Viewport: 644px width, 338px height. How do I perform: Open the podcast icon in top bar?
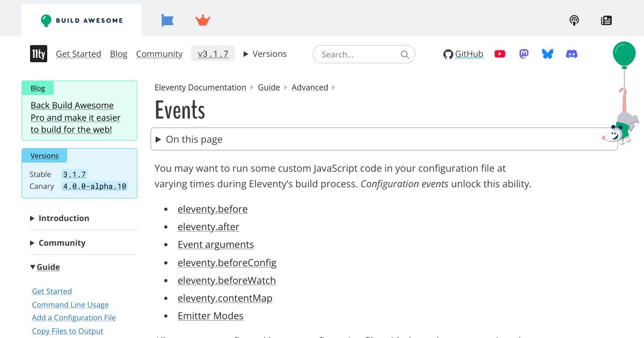574,20
